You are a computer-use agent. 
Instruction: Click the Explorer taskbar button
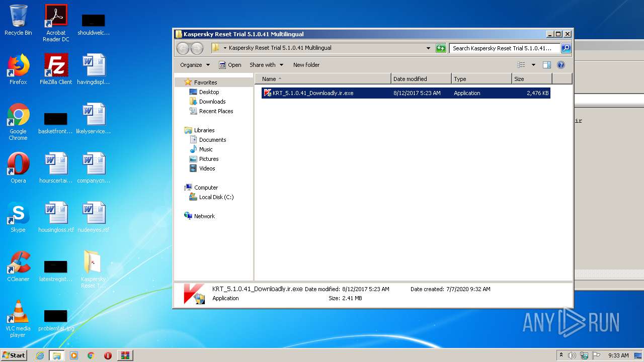[x=57, y=355]
